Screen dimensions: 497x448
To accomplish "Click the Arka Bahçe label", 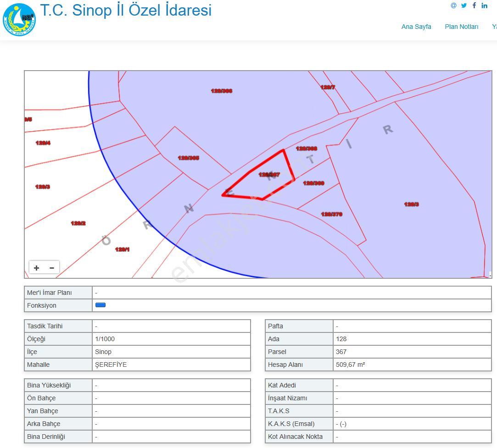I will tap(44, 424).
